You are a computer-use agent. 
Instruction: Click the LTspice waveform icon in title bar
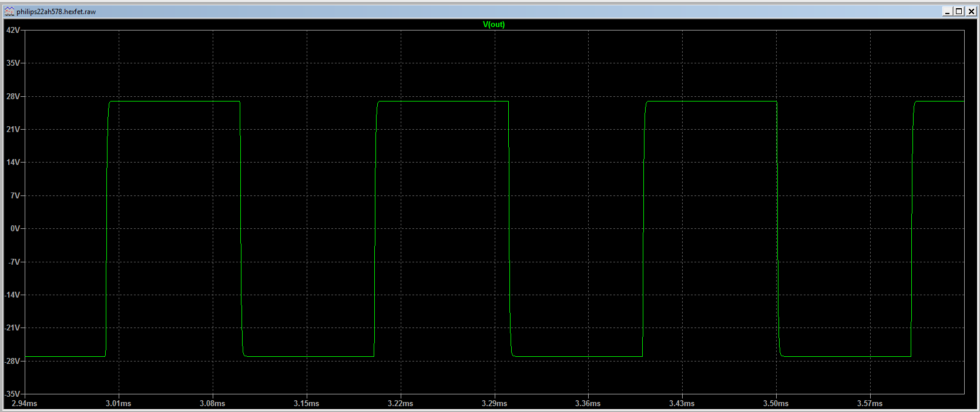pyautogui.click(x=9, y=11)
